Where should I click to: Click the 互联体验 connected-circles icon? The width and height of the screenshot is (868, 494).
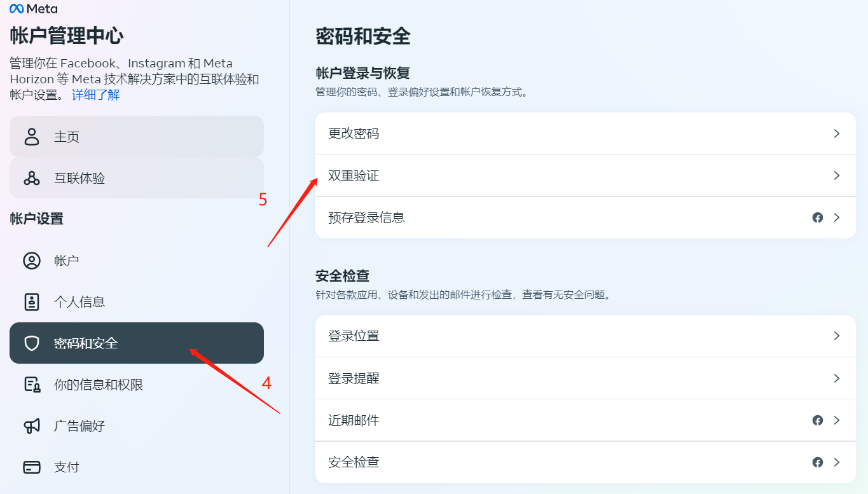tap(32, 178)
